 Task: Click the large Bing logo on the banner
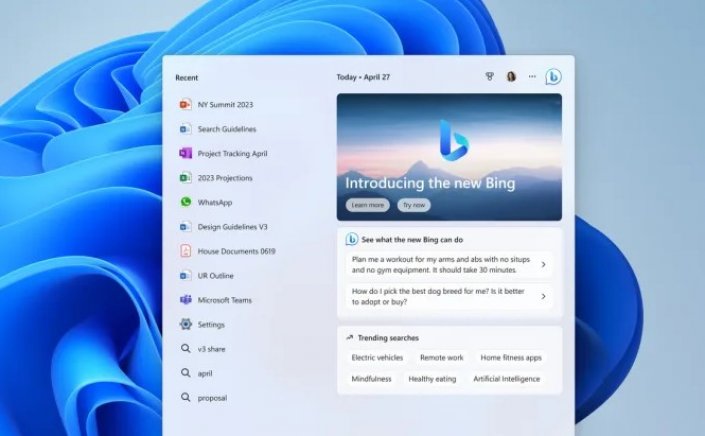454,141
